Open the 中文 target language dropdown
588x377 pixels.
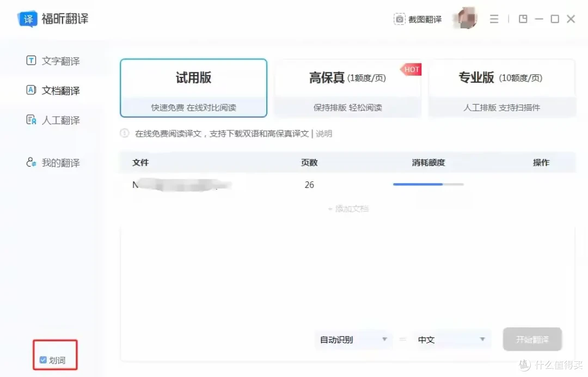click(x=452, y=339)
